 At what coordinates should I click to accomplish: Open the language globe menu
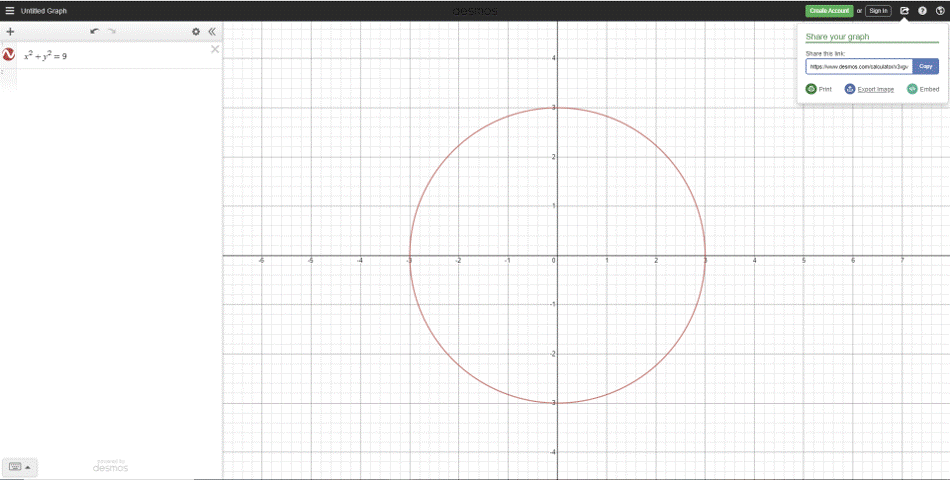pos(940,11)
